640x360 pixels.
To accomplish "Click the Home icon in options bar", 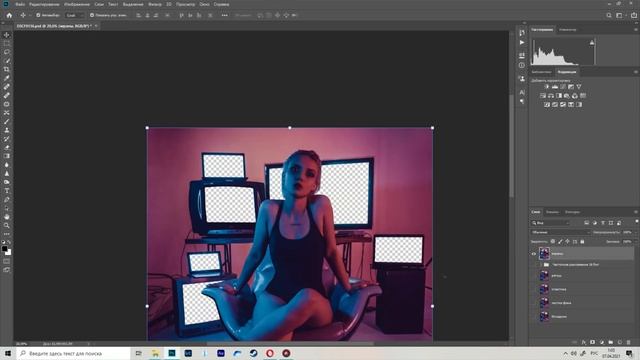I will point(9,15).
